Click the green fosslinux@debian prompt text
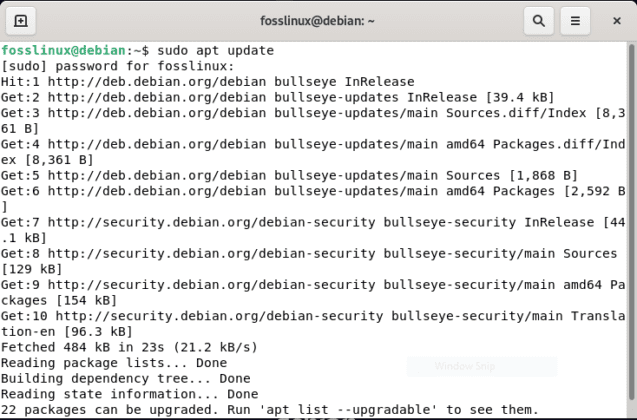Image resolution: width=637 pixels, height=420 pixels. (x=64, y=50)
